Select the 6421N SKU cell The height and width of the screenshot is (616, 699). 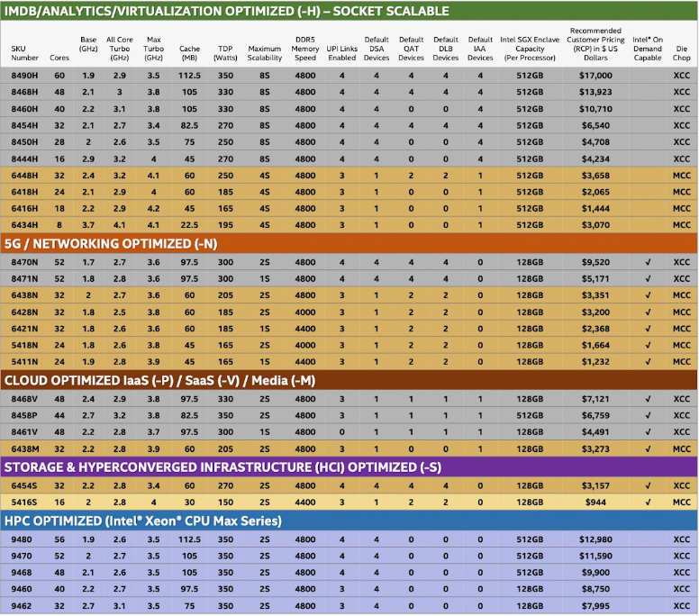tap(24, 329)
